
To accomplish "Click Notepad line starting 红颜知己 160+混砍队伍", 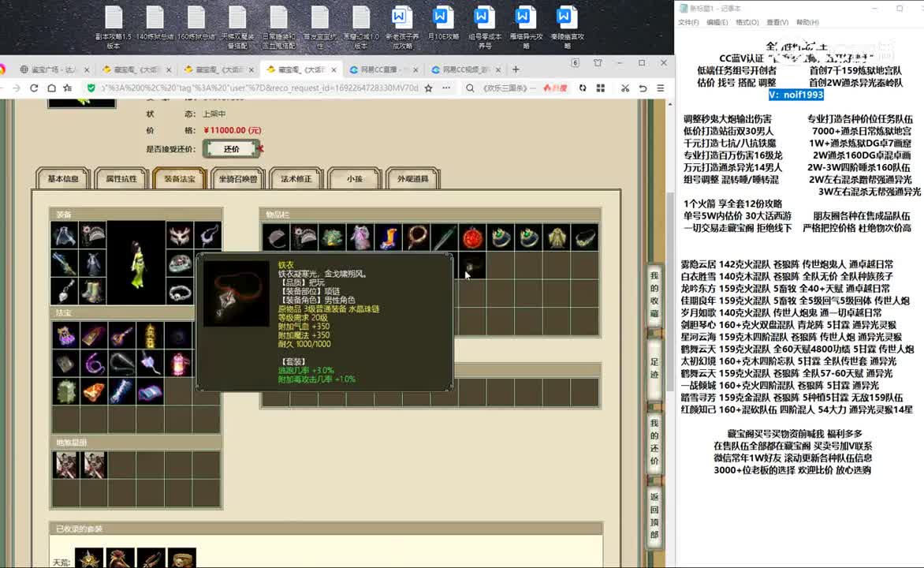I will tap(797, 409).
